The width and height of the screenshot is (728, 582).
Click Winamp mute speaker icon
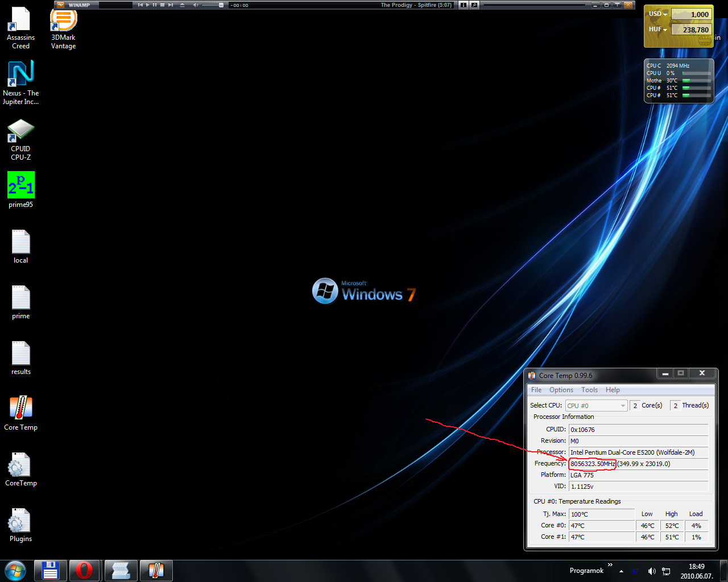(196, 5)
